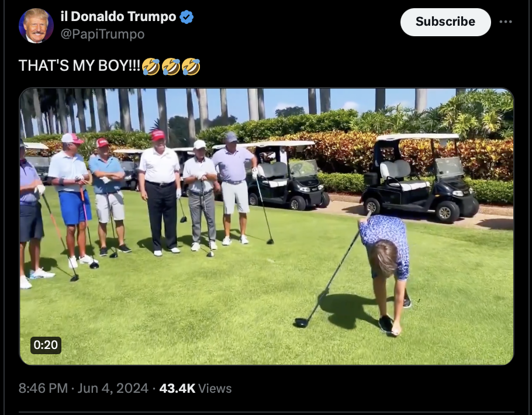
Task: Click the blue verified checkmark badge
Action: [186, 16]
